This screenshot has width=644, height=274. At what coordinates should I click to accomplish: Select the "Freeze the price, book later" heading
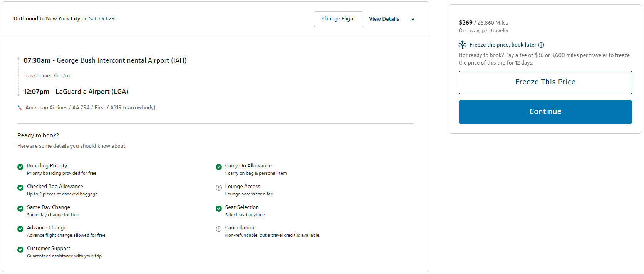[x=503, y=45]
